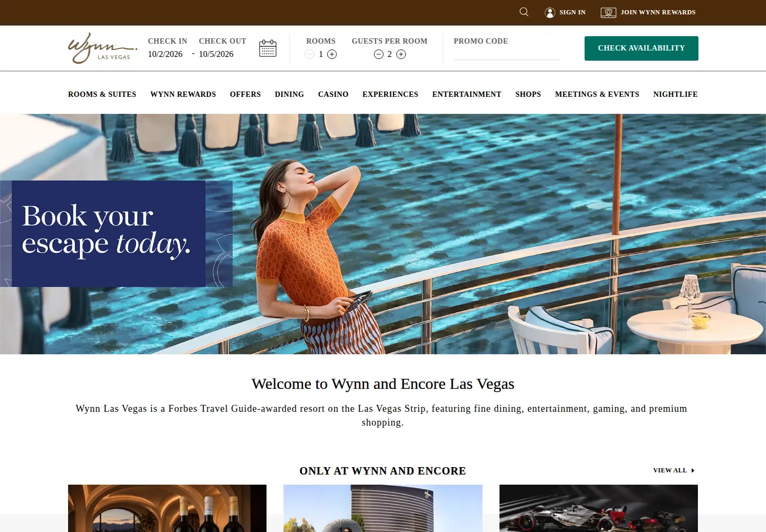Open the site search magnifier icon
Screen dimensions: 766x532
click(x=524, y=12)
